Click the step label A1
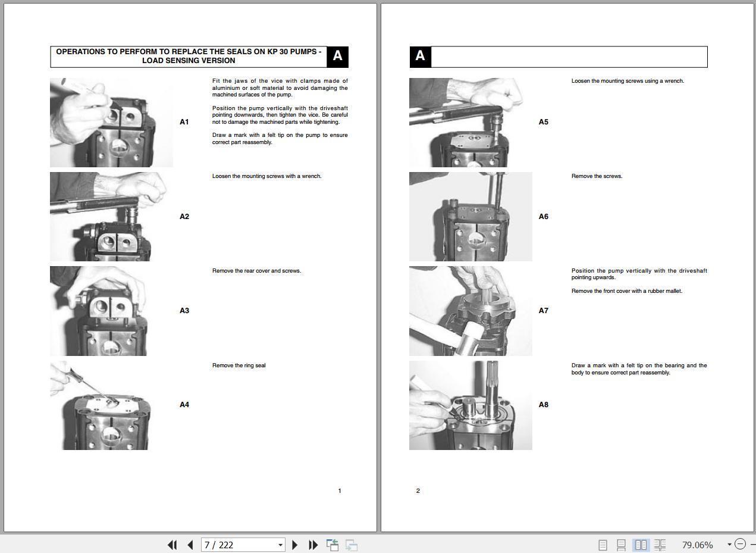The image size is (756, 553). [x=184, y=122]
